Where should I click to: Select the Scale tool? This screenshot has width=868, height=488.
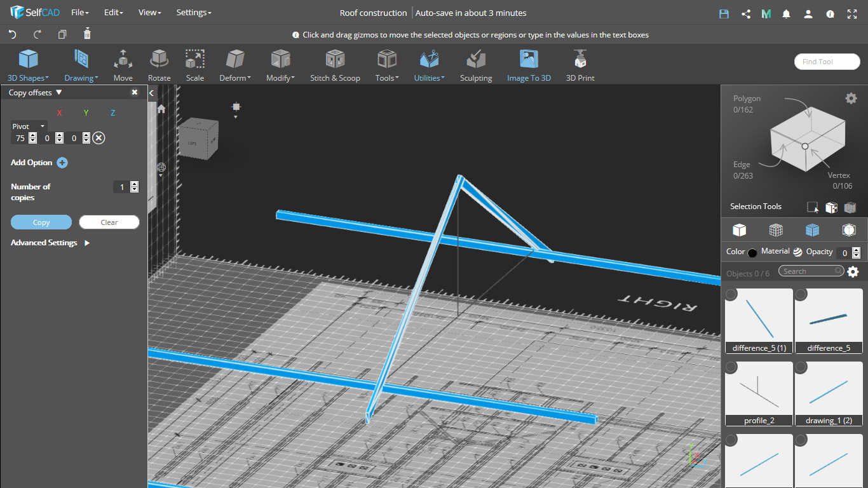[x=195, y=65]
